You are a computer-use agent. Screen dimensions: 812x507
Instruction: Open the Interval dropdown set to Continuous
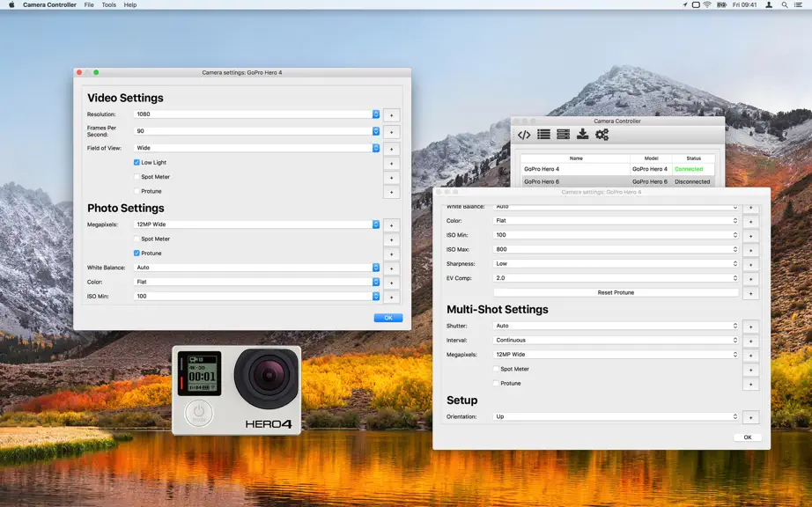tap(616, 341)
